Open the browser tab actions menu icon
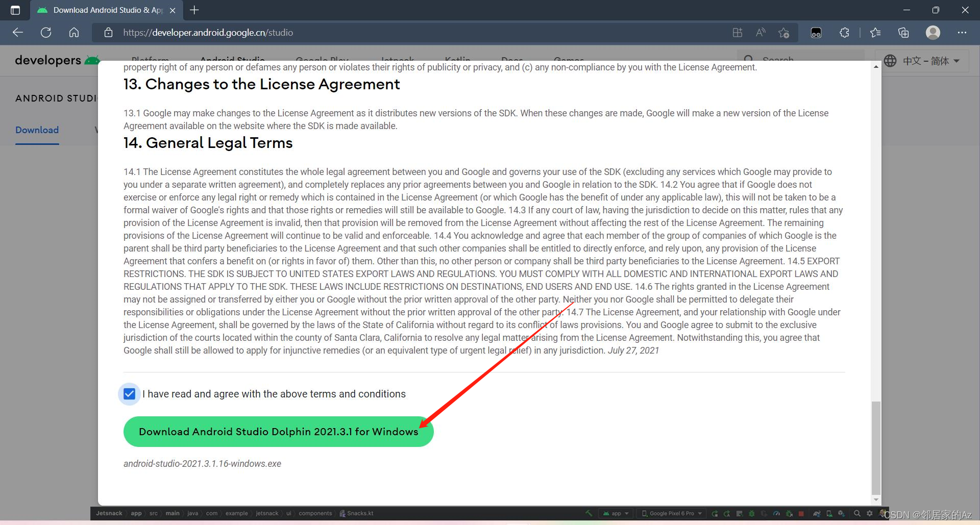Image resolution: width=980 pixels, height=525 pixels. (x=15, y=10)
